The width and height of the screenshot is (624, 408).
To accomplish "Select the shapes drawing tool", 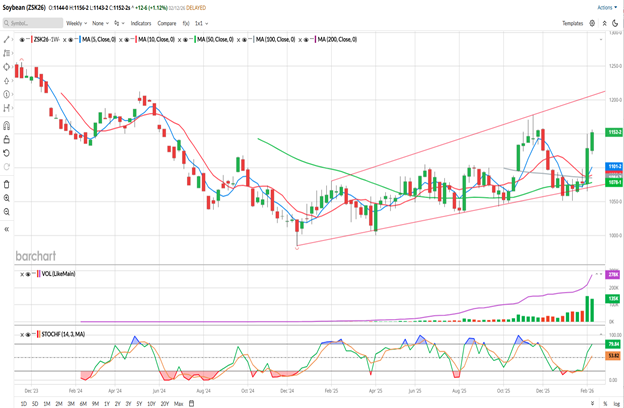I will point(6,67).
